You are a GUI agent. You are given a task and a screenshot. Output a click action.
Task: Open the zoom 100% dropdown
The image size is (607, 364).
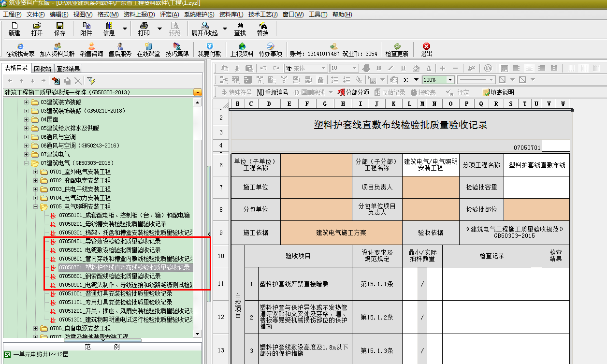coord(450,80)
